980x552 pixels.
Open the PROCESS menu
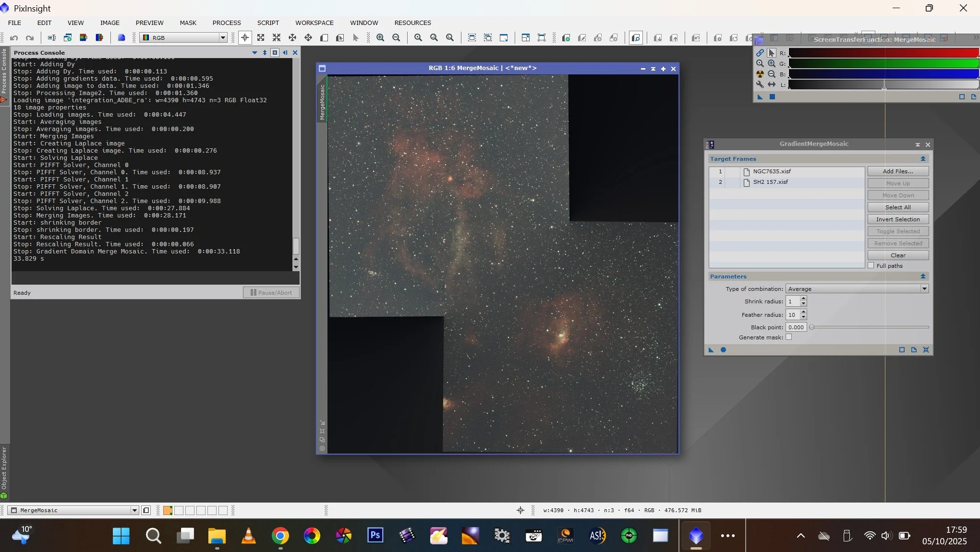(227, 23)
